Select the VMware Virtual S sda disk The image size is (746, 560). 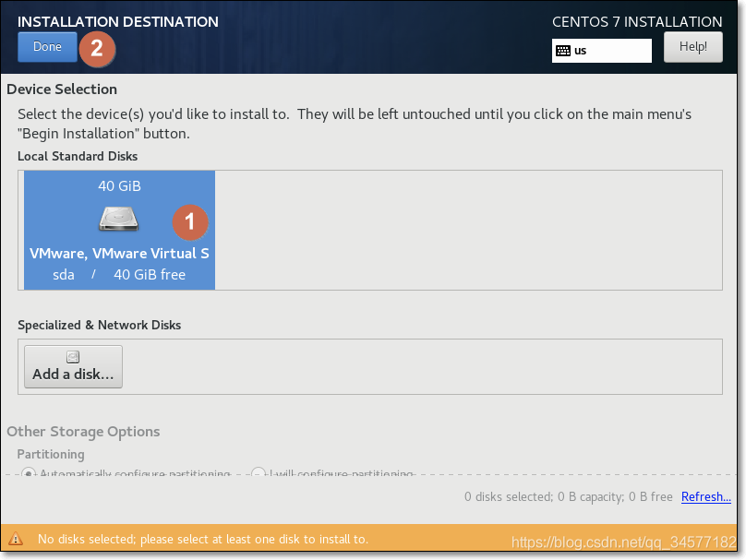[x=119, y=230]
